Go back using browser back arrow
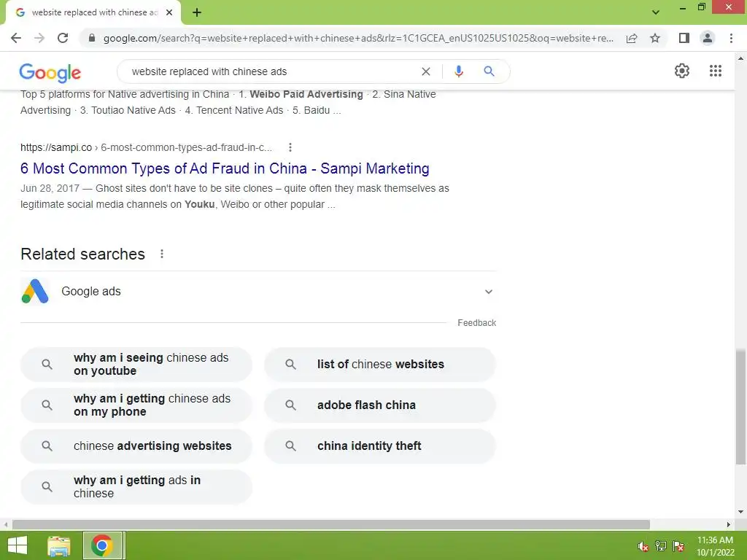The height and width of the screenshot is (560, 747). pyautogui.click(x=16, y=38)
